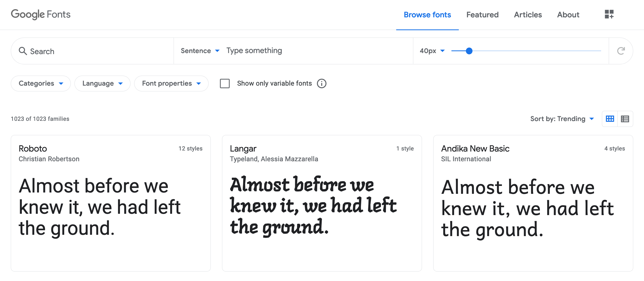
Task: Open the Featured tab
Action: tap(482, 15)
